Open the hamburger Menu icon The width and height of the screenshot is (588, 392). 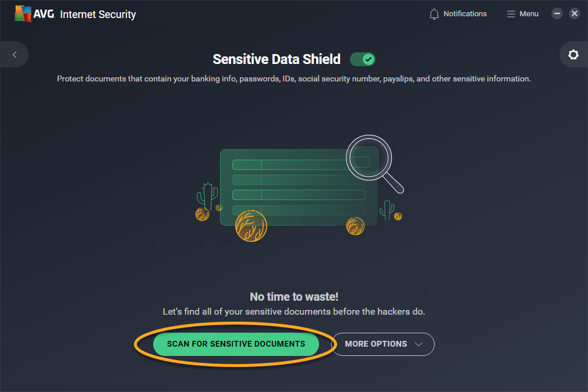coord(511,14)
